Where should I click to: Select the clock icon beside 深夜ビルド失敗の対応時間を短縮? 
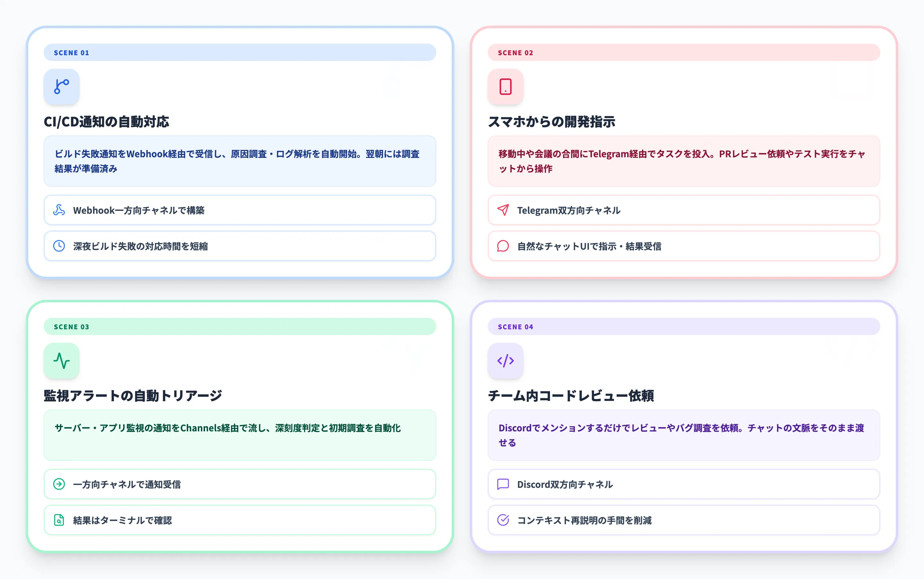[x=59, y=246]
